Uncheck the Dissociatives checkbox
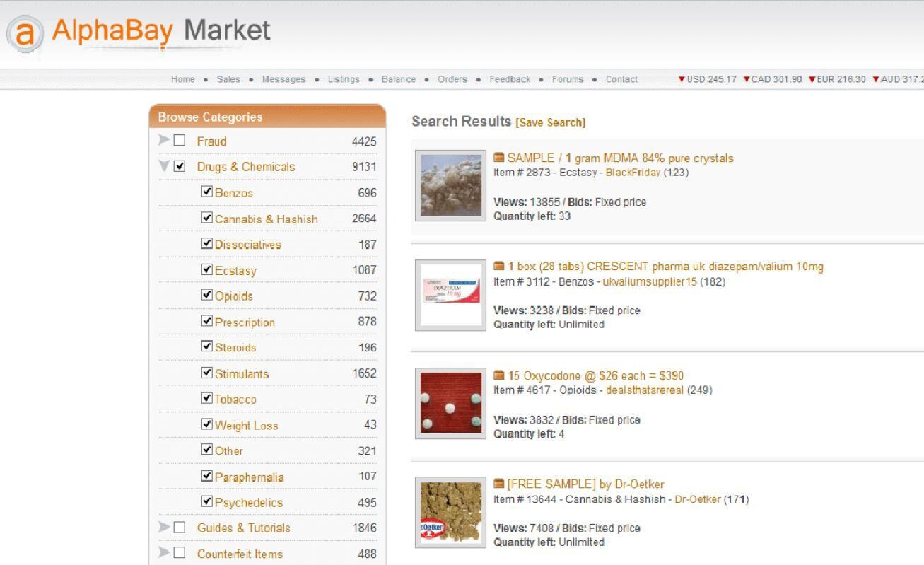The image size is (924, 565). coord(206,243)
